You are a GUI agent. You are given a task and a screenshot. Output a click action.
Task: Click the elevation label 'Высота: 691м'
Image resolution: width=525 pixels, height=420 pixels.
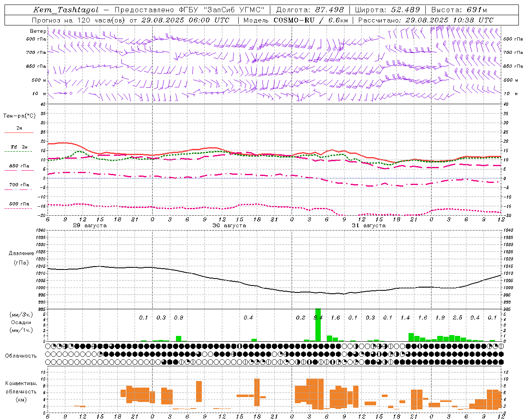459,10
